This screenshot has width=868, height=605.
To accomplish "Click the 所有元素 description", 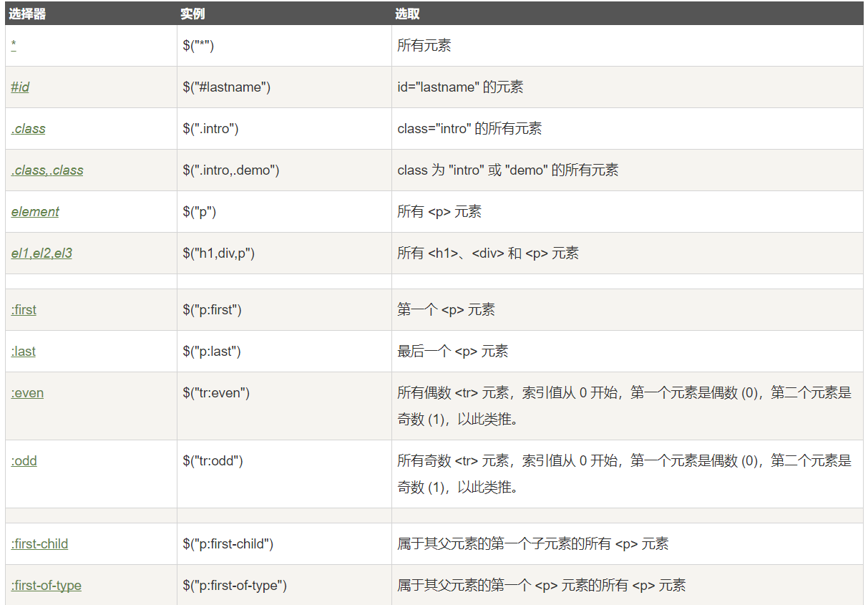I will [424, 46].
